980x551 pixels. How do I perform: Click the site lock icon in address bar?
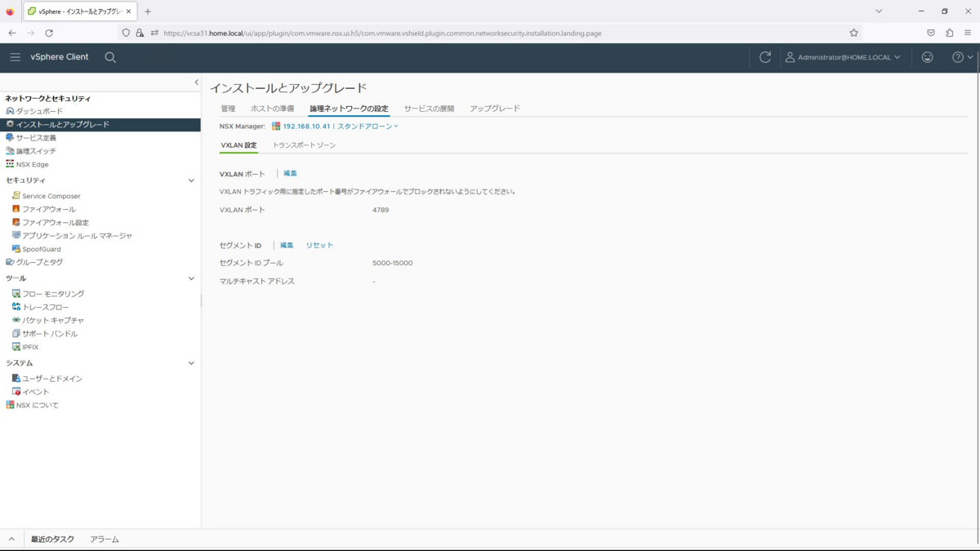tap(140, 33)
